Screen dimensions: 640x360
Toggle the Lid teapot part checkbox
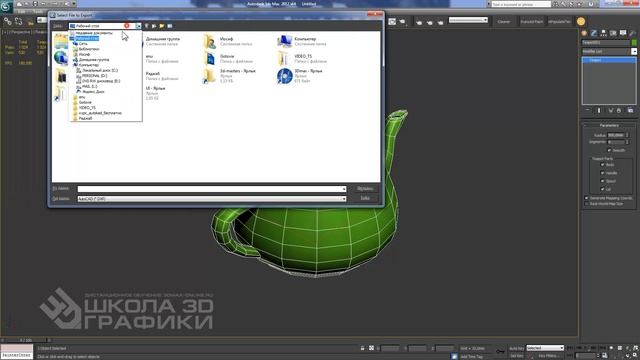click(x=602, y=189)
